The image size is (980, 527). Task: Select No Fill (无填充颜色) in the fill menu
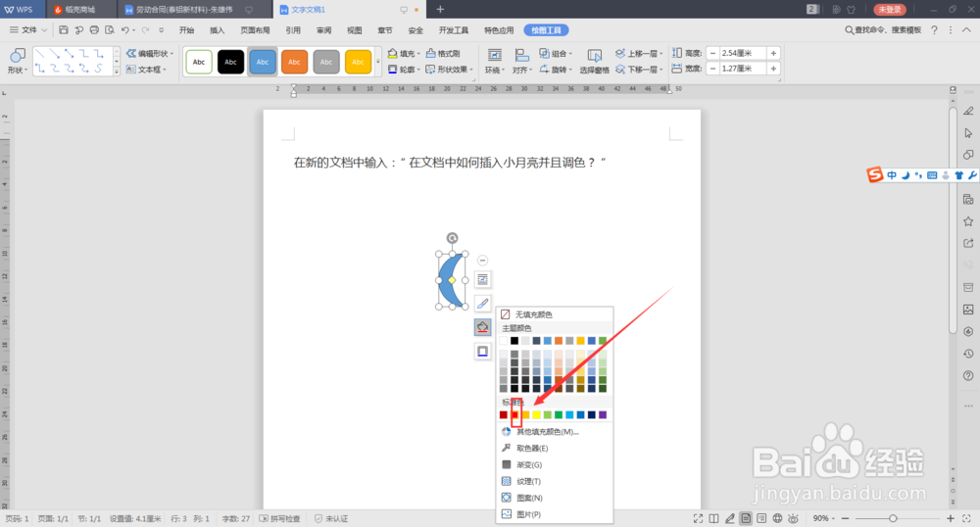pos(555,314)
